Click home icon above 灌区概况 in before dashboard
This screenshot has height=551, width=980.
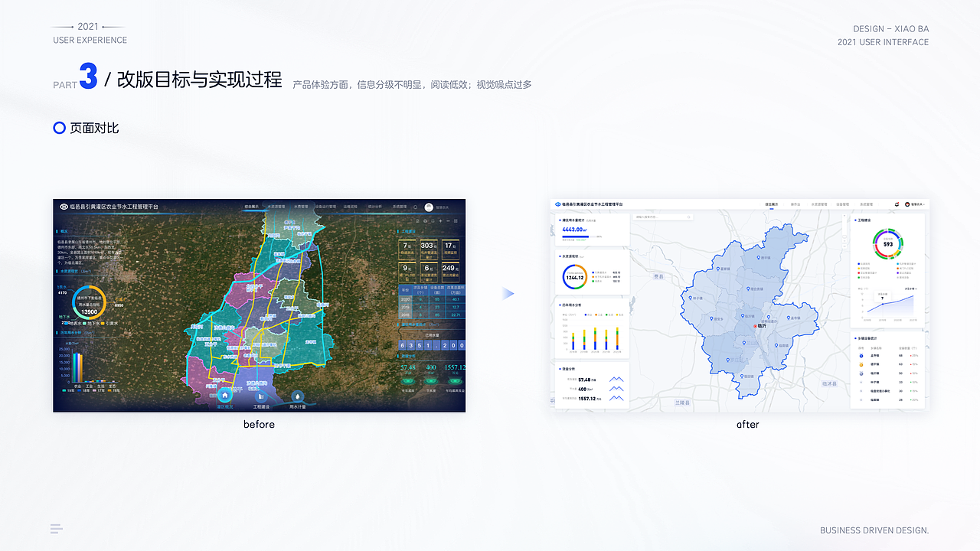tap(224, 396)
